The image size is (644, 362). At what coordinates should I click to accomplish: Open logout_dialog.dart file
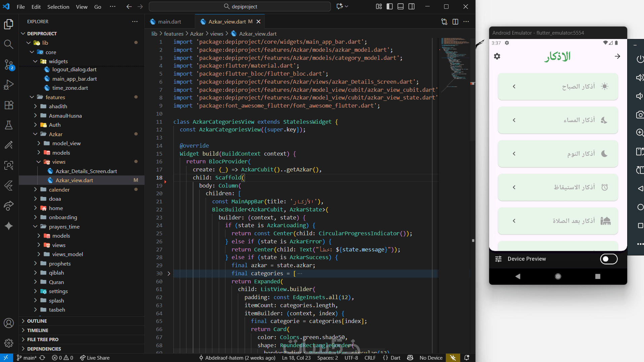(74, 69)
